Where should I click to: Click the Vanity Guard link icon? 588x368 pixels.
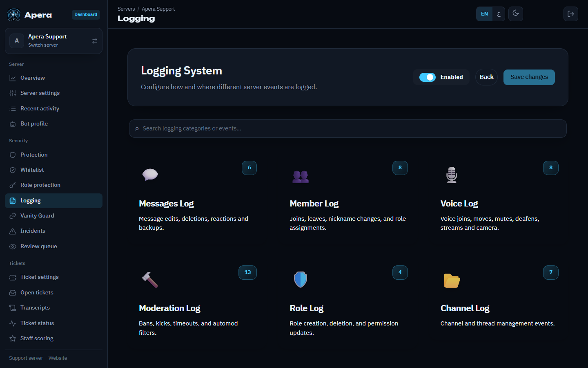pos(13,216)
